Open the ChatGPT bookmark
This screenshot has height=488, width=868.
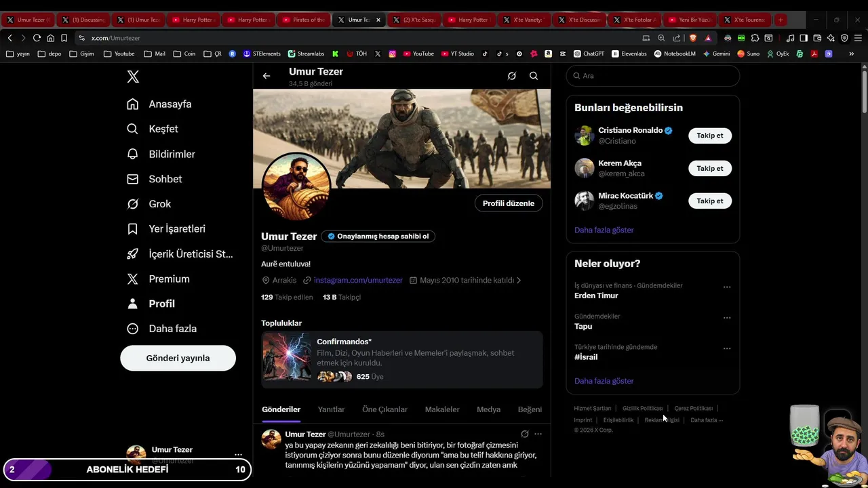coord(589,54)
